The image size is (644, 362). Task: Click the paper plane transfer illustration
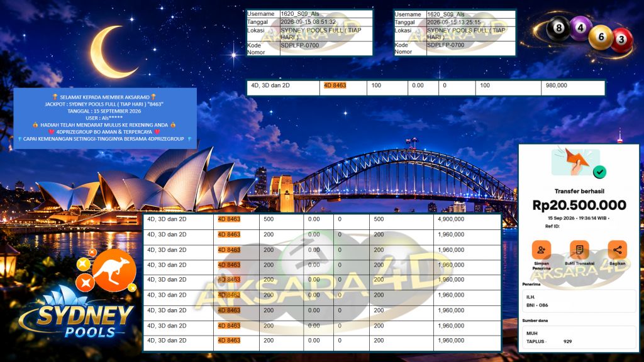click(575, 161)
